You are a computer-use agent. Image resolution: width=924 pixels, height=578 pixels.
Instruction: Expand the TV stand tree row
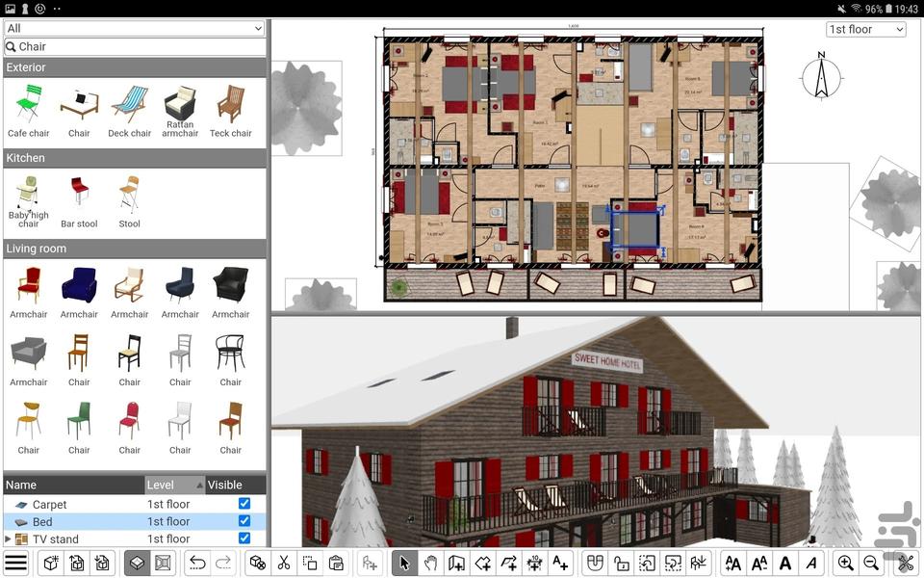pos(9,539)
